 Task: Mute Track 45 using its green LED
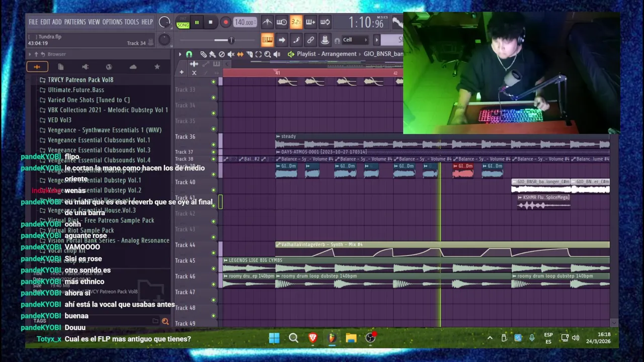point(213,268)
